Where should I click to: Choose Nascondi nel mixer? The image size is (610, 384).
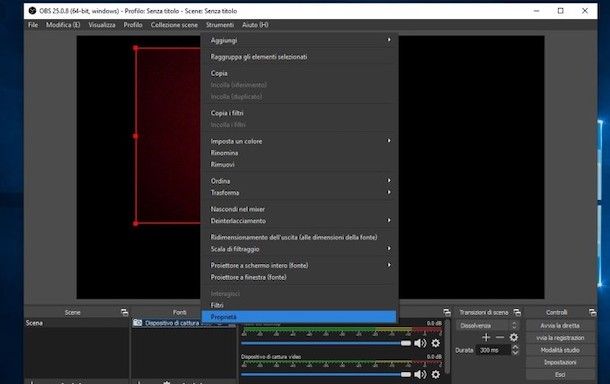[300, 209]
